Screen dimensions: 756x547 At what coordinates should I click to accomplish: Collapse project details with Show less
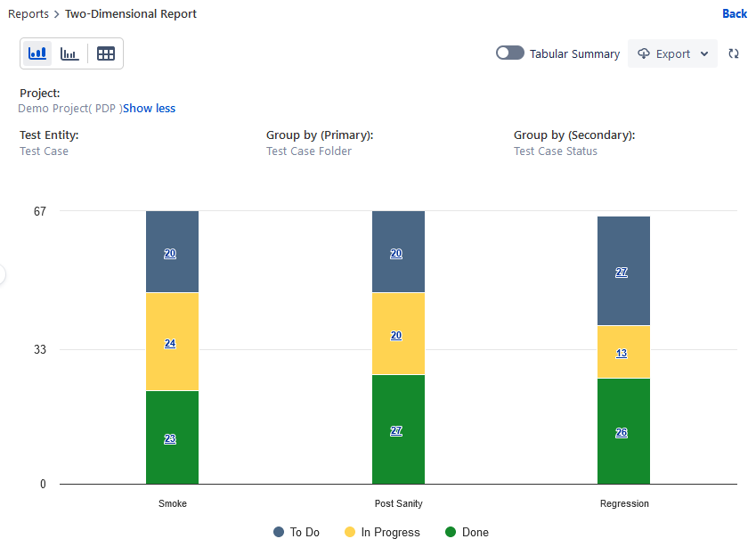click(x=149, y=109)
